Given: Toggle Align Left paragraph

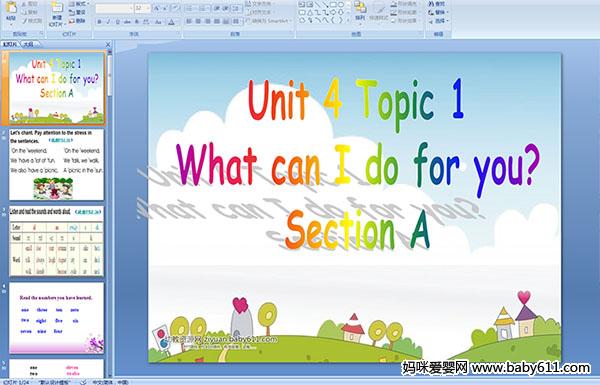Looking at the screenshot, I should click(x=189, y=21).
